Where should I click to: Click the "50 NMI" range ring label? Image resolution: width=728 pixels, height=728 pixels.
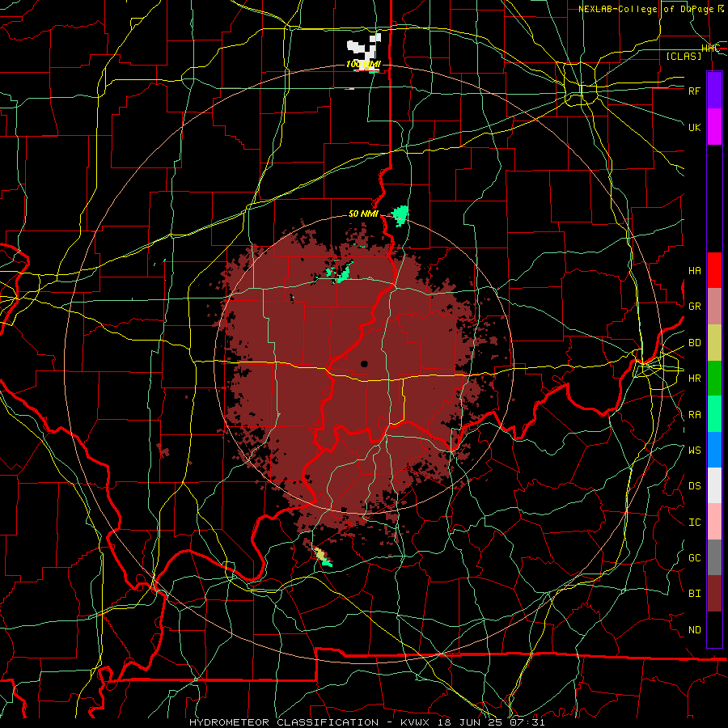tap(363, 214)
